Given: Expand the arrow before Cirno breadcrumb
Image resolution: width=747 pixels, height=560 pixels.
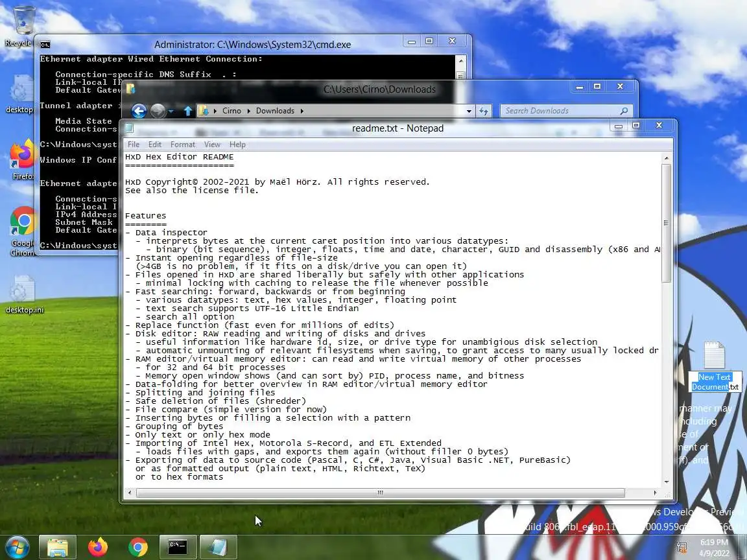Looking at the screenshot, I should [215, 111].
